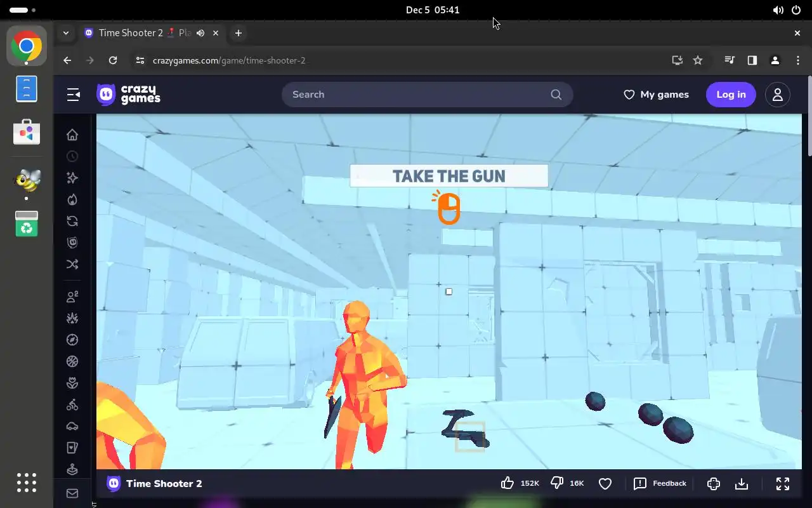This screenshot has height=508, width=812.
Task: Open the Trash icon in dock
Action: 27,224
